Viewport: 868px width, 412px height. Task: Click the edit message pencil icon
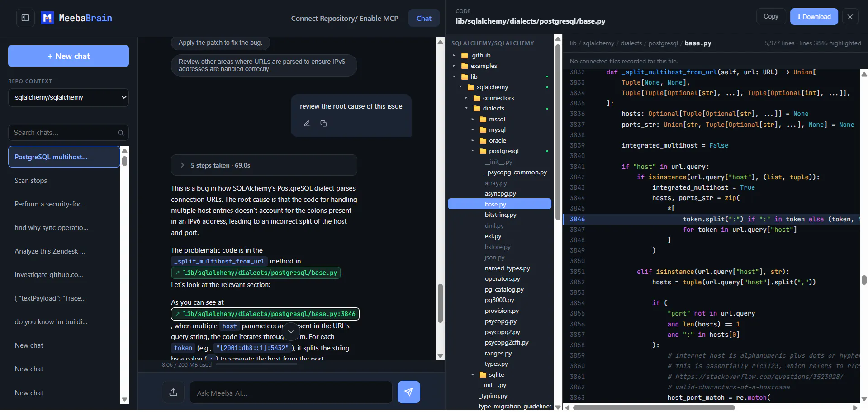click(307, 124)
